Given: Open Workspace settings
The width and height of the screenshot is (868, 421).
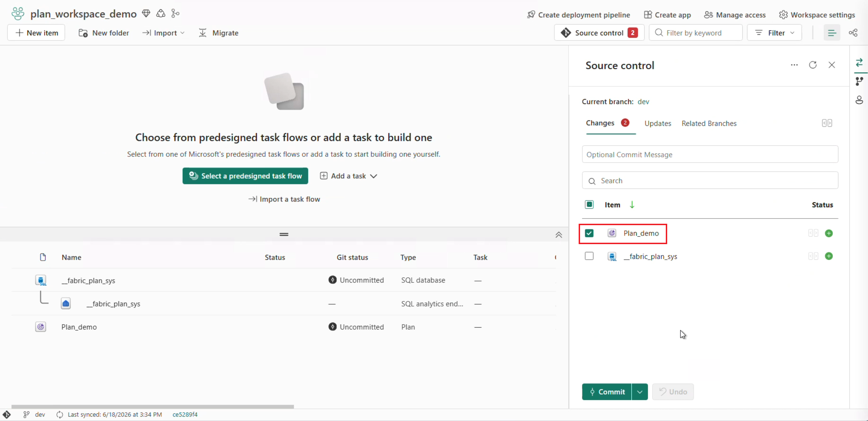Looking at the screenshot, I should coord(817,15).
